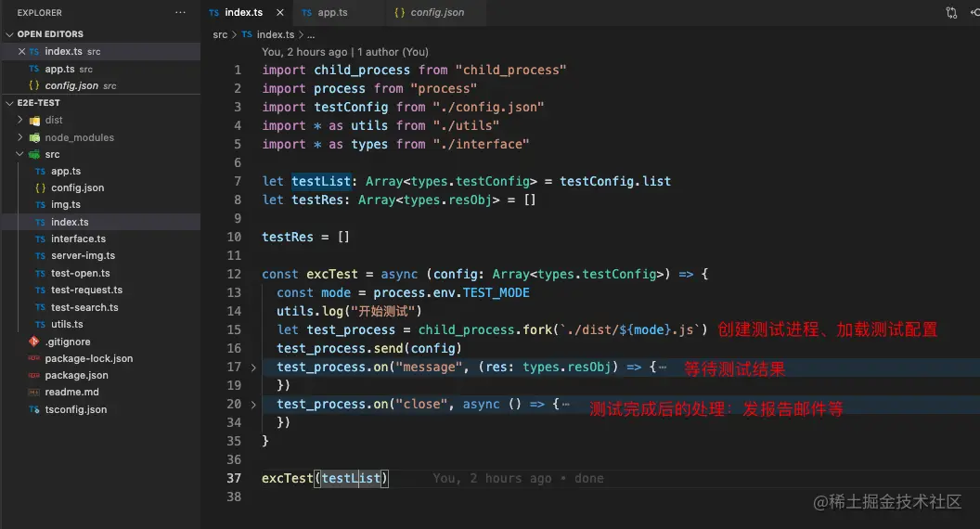Click the src folder icon
The width and height of the screenshot is (980, 529).
[34, 154]
